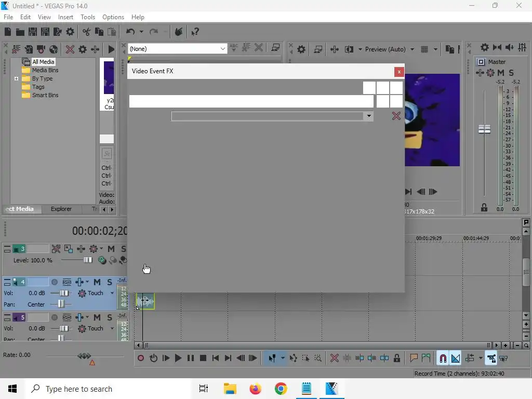Click the Undo arrow icon
The width and height of the screenshot is (532, 399).
[130, 32]
